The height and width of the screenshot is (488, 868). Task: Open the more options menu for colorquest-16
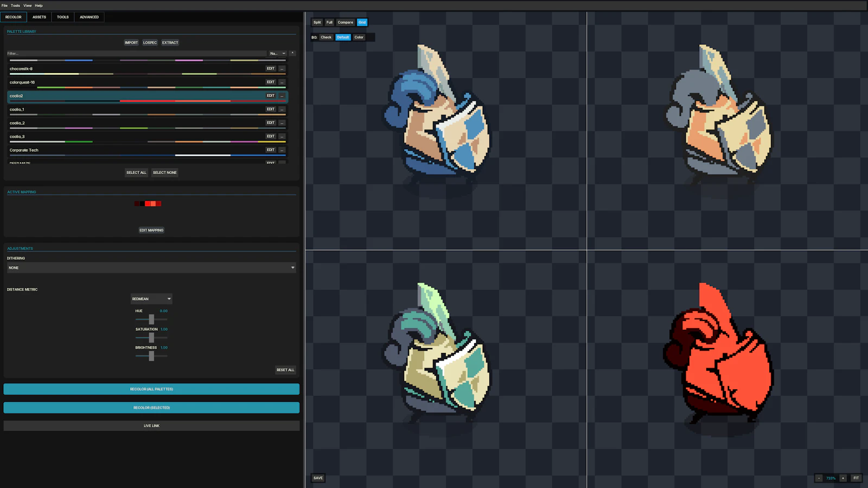(x=282, y=82)
